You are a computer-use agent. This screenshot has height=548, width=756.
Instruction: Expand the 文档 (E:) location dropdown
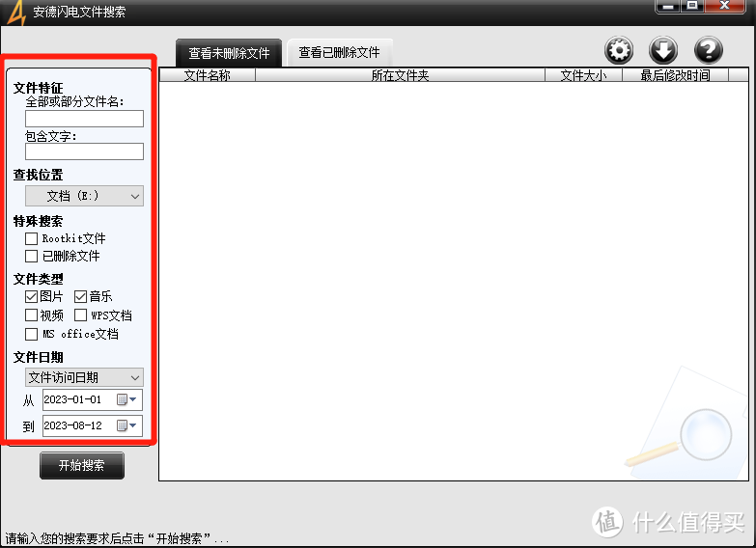[x=84, y=196]
